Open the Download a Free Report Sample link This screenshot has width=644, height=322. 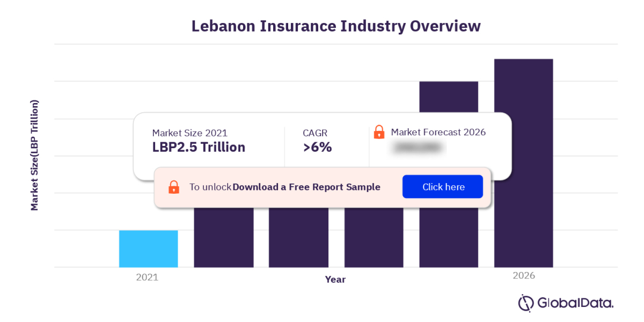(x=306, y=187)
